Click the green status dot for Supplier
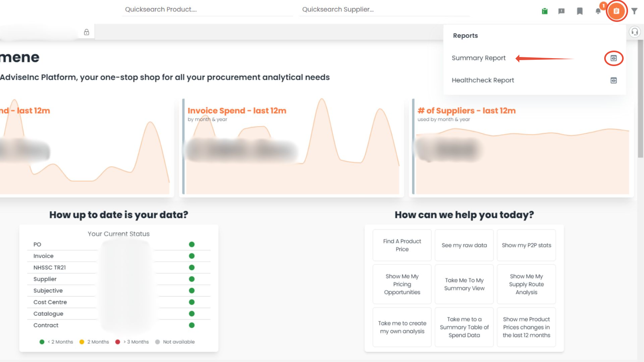Viewport: 644px width, 362px height. (x=192, y=279)
